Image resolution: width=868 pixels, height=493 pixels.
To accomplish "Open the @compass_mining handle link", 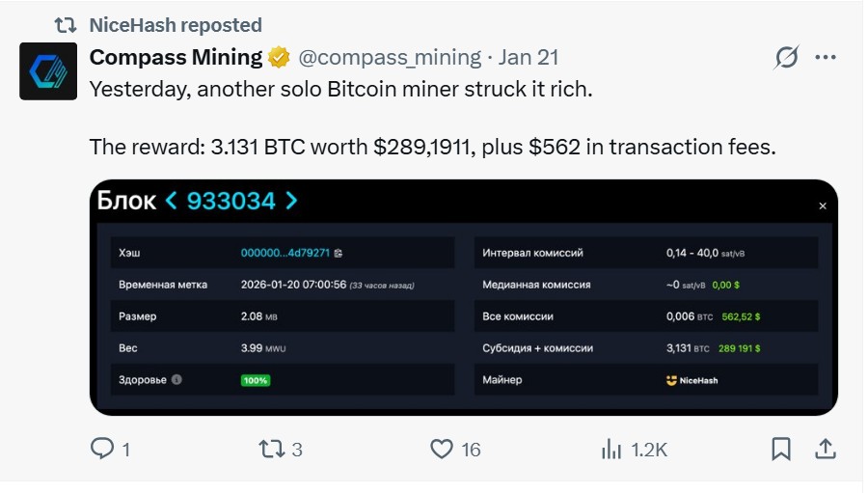I will pyautogui.click(x=389, y=58).
